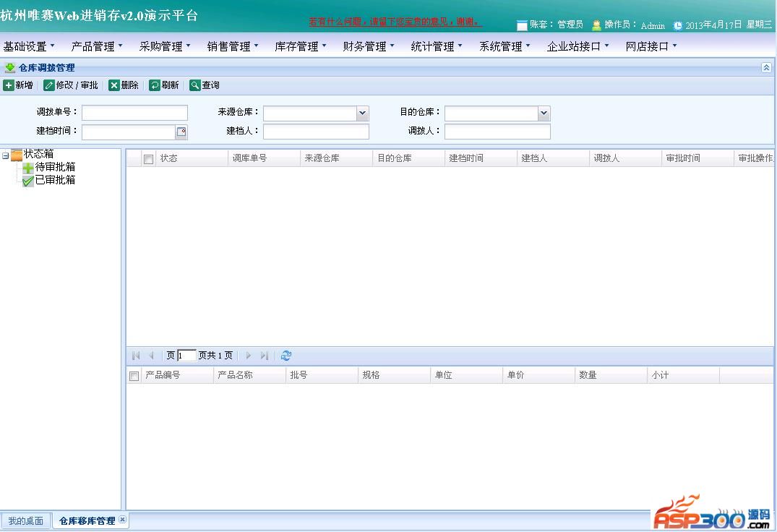The image size is (777, 532).
Task: Go to next page in pager
Action: pos(249,356)
